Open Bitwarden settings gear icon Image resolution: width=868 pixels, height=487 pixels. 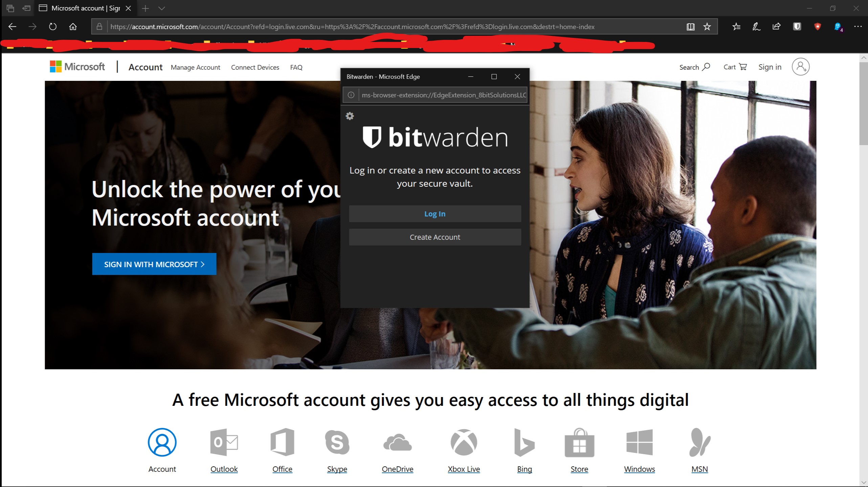click(x=350, y=116)
